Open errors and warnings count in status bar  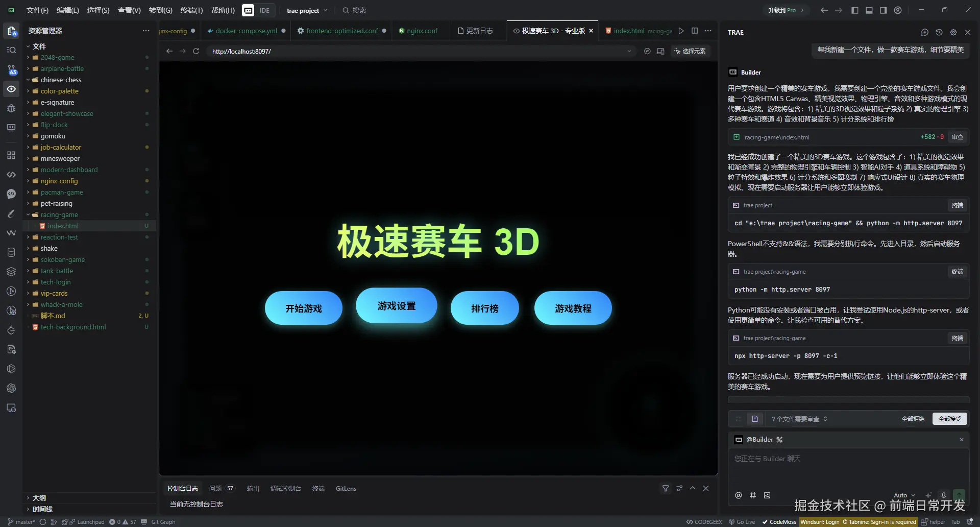point(123,522)
